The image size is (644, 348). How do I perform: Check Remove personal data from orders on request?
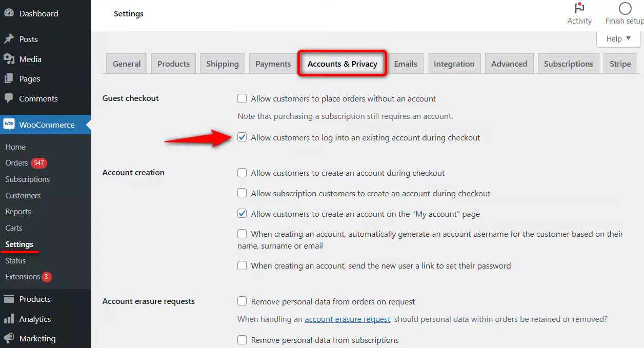242,301
